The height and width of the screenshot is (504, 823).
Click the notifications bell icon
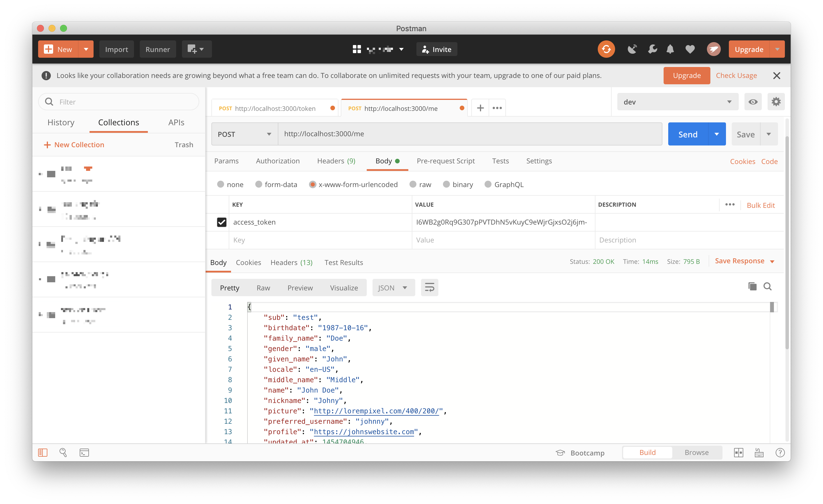[x=670, y=49]
